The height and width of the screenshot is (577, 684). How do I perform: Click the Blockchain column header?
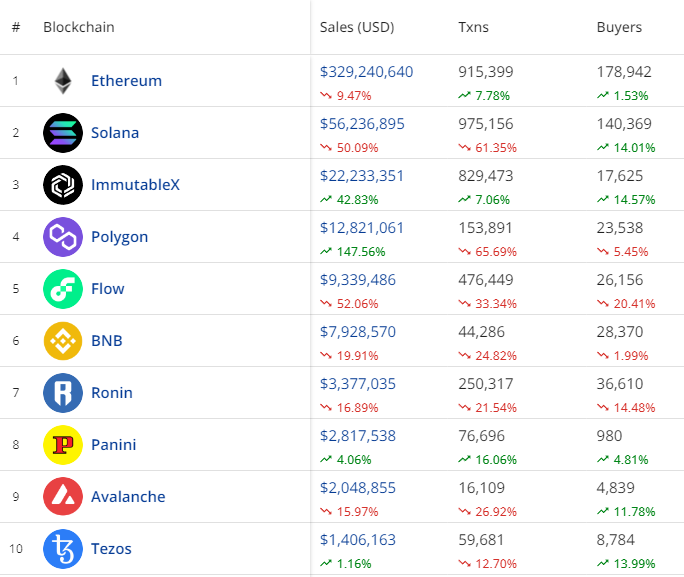point(79,27)
